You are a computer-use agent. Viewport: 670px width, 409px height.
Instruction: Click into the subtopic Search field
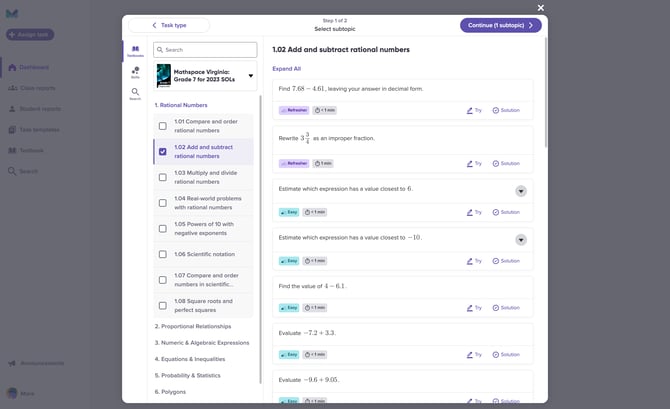pyautogui.click(x=205, y=50)
